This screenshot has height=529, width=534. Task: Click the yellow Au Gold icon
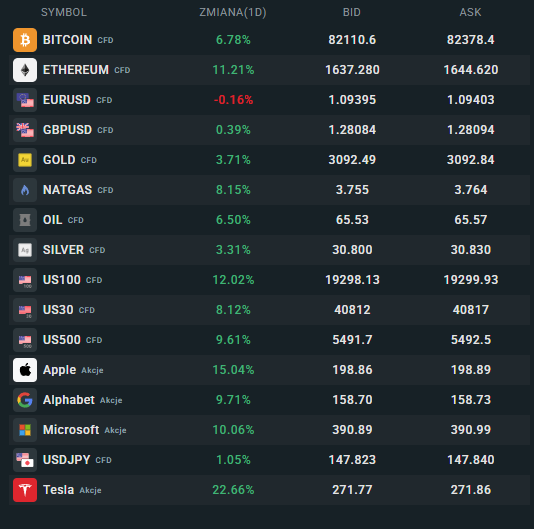[25, 160]
